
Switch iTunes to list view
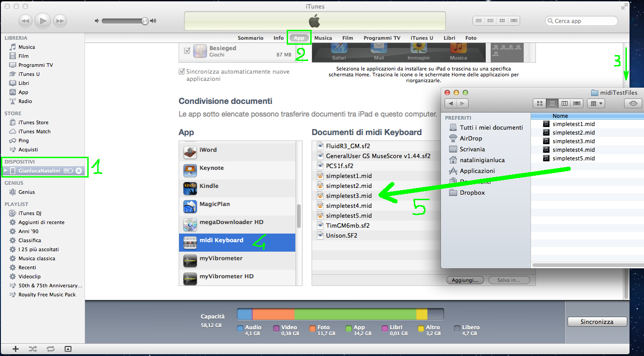pyautogui.click(x=479, y=21)
